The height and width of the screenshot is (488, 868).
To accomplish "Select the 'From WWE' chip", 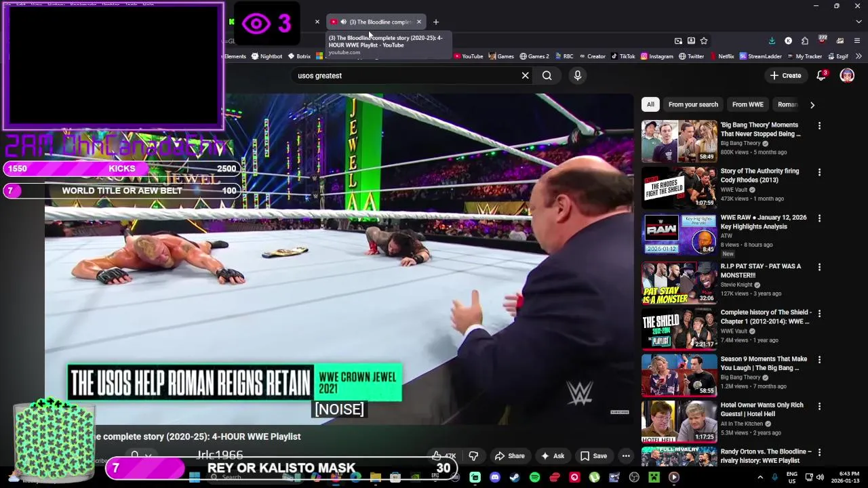I will pos(747,104).
